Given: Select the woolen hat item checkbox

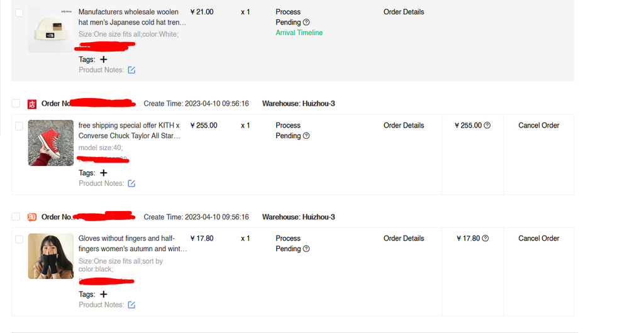Looking at the screenshot, I should click(x=19, y=13).
